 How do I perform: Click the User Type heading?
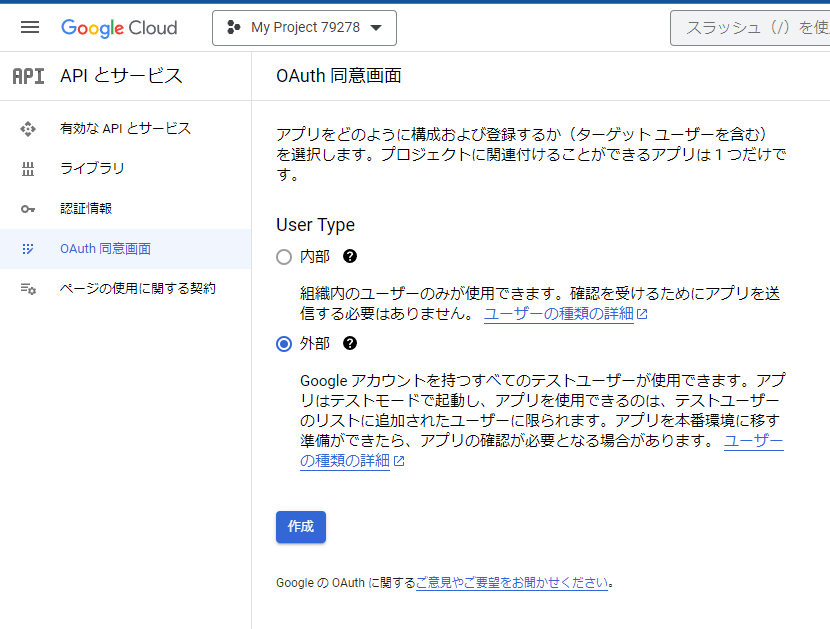[x=315, y=225]
